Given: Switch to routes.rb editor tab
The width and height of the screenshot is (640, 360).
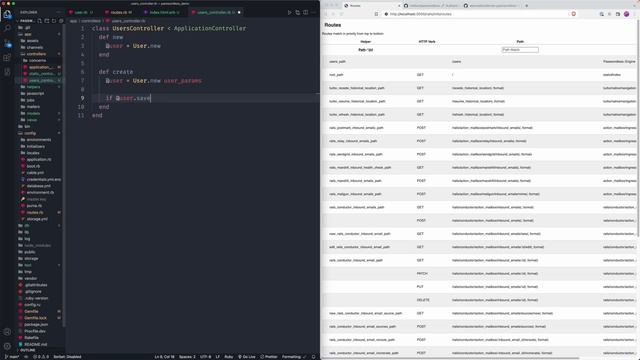Looking at the screenshot, I should (x=119, y=13).
